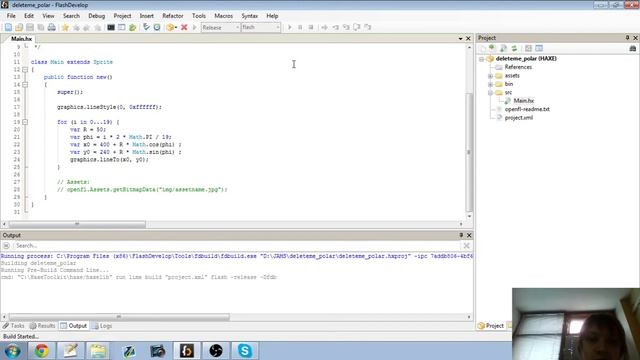This screenshot has width=640, height=360.
Task: Open the Project menu
Action: pyautogui.click(x=122, y=16)
